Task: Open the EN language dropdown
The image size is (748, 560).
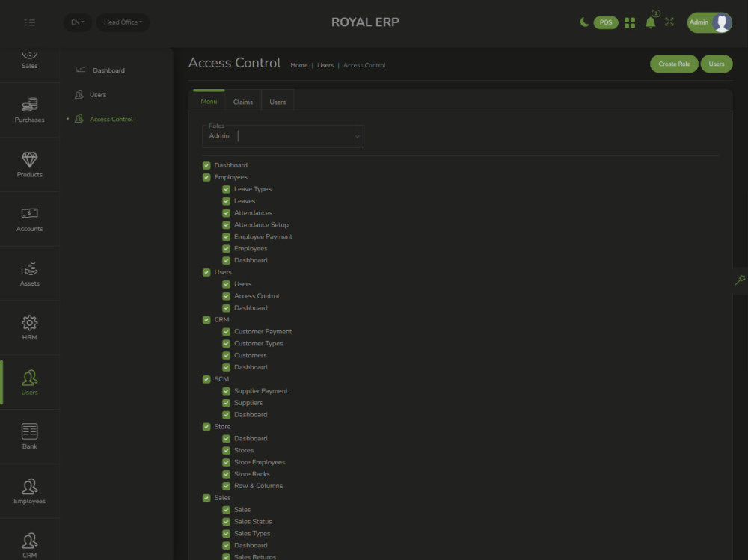Action: coord(77,22)
